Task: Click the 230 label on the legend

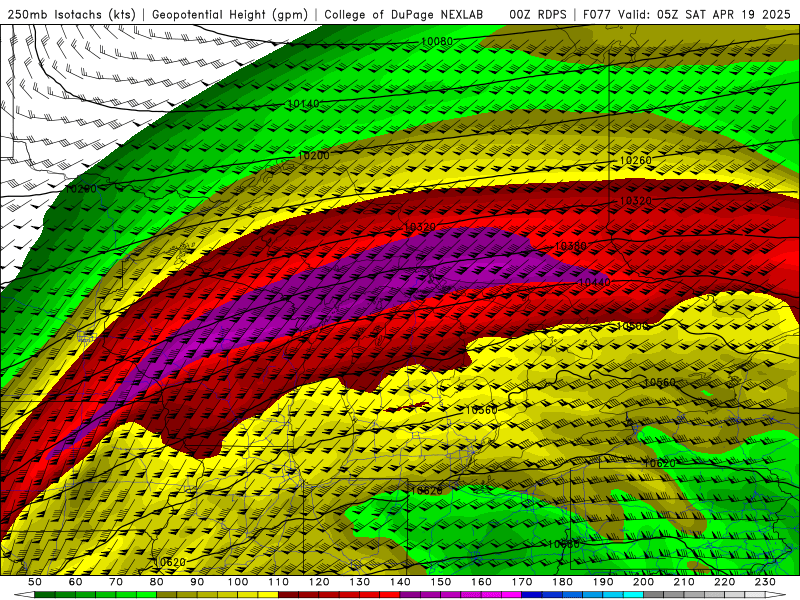Action: 765,582
